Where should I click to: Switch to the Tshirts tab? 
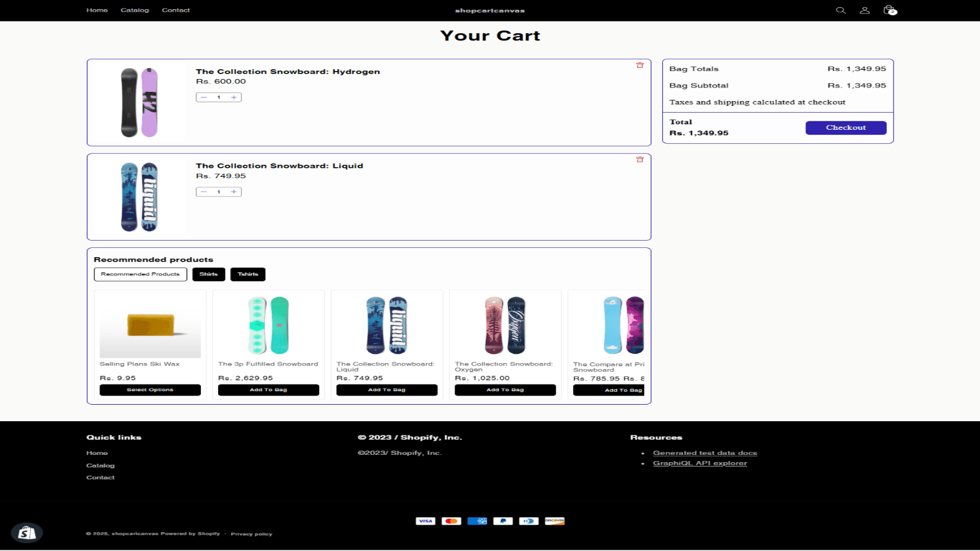pyautogui.click(x=247, y=274)
